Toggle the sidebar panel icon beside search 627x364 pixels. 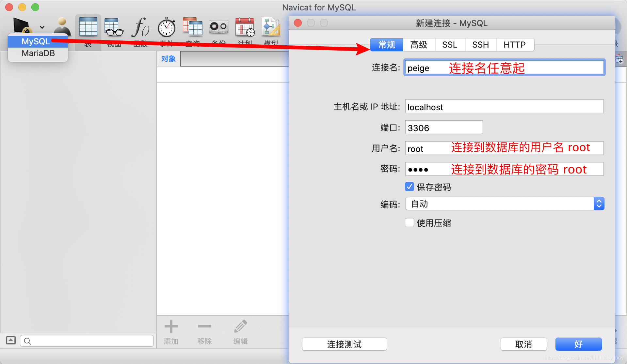[x=11, y=341]
